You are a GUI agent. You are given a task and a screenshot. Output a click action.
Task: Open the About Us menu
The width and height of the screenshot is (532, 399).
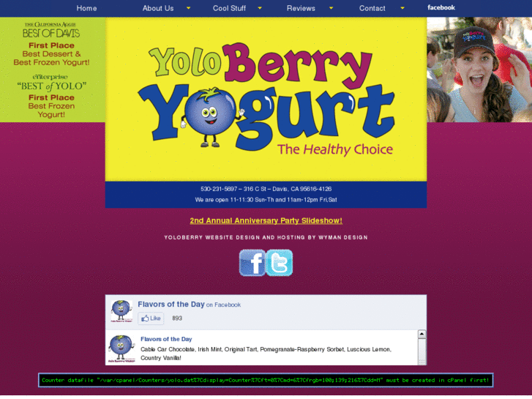[x=158, y=8]
